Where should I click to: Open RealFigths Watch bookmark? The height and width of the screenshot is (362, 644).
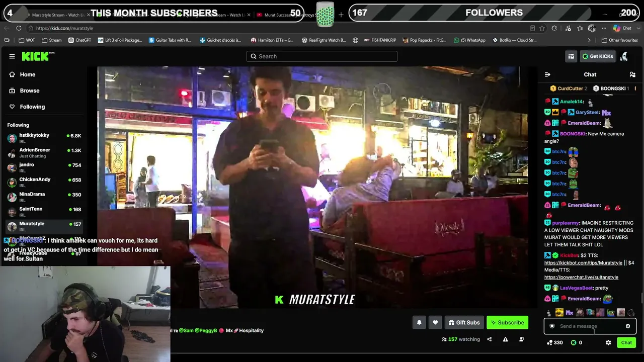click(x=324, y=40)
